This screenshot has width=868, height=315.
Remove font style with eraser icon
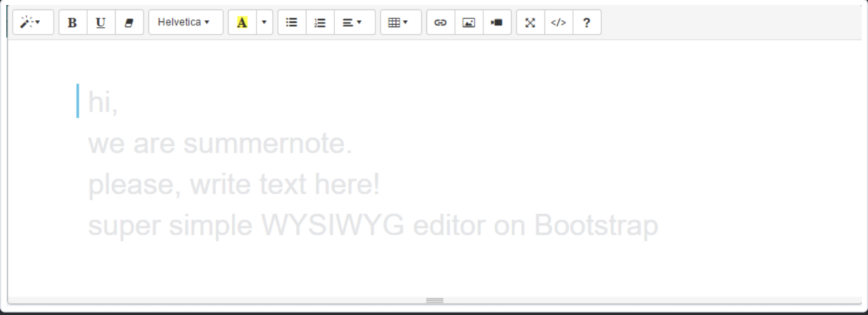(x=130, y=22)
